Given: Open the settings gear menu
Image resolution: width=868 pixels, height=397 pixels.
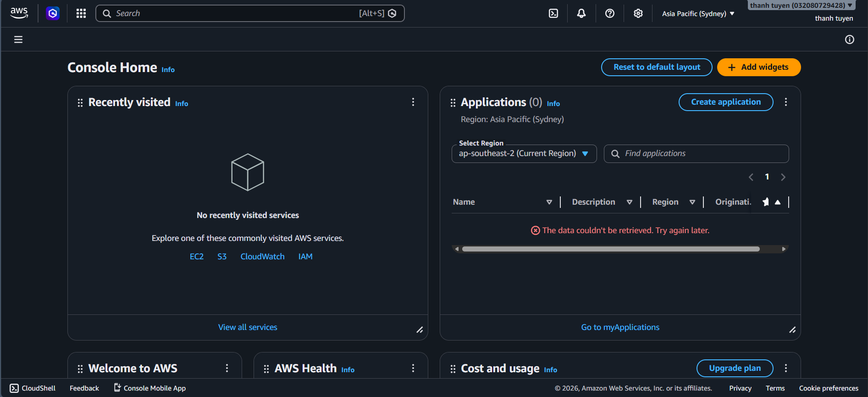Looking at the screenshot, I should pos(638,13).
